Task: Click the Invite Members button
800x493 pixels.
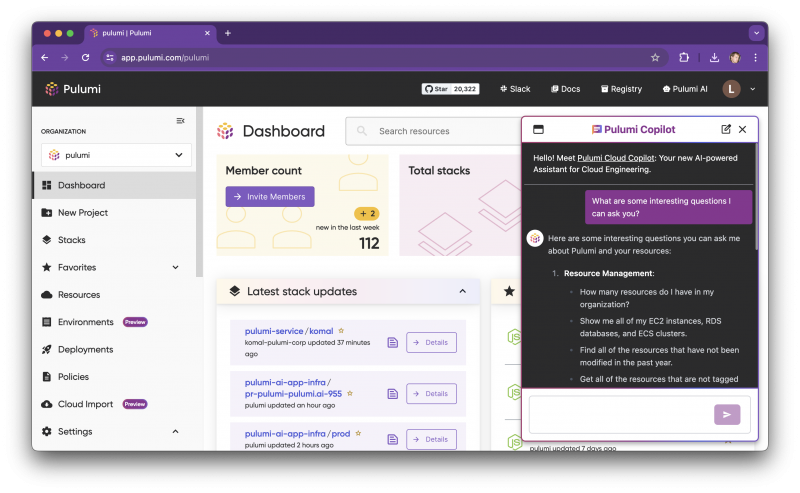Action: pos(270,196)
